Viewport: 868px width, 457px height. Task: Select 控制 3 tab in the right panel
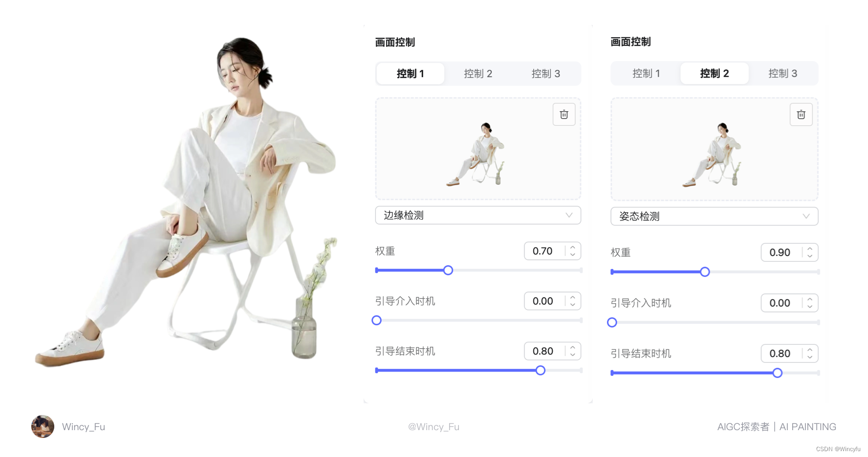pyautogui.click(x=782, y=73)
